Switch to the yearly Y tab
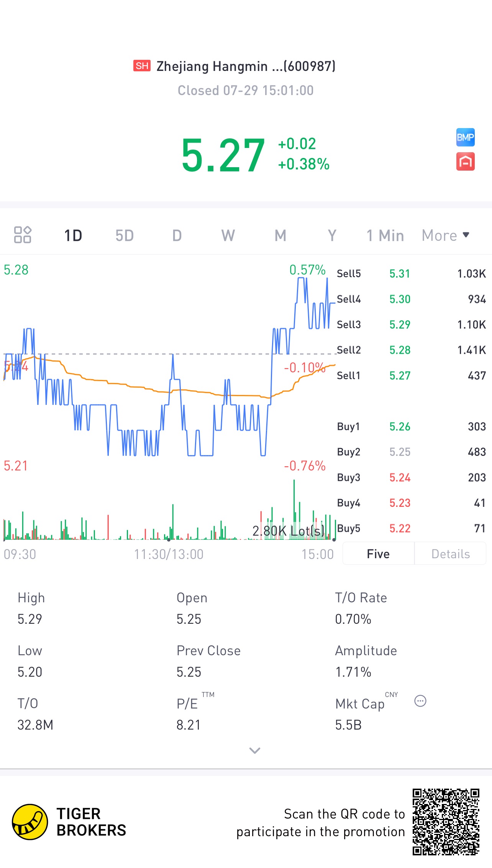The height and width of the screenshot is (868, 492). 332,235
